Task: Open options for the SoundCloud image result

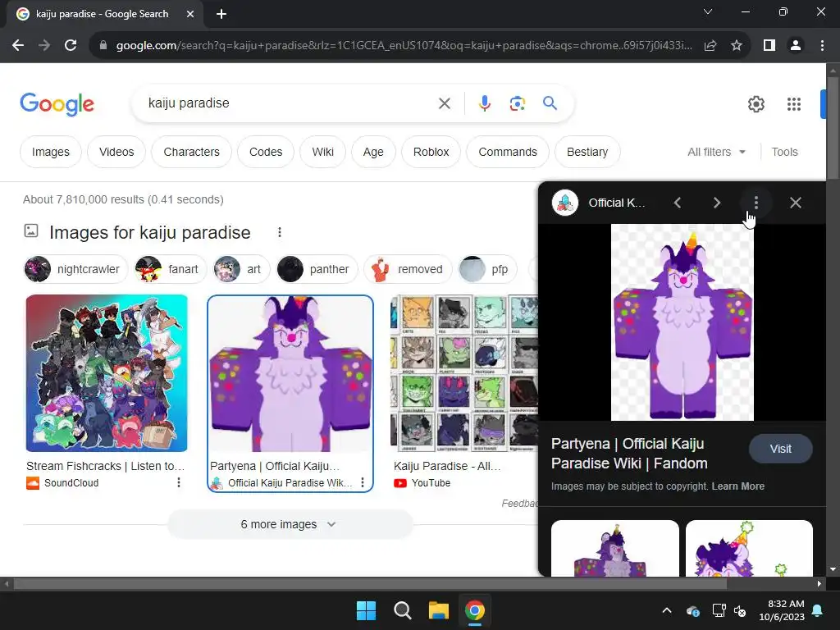Action: coord(178,482)
